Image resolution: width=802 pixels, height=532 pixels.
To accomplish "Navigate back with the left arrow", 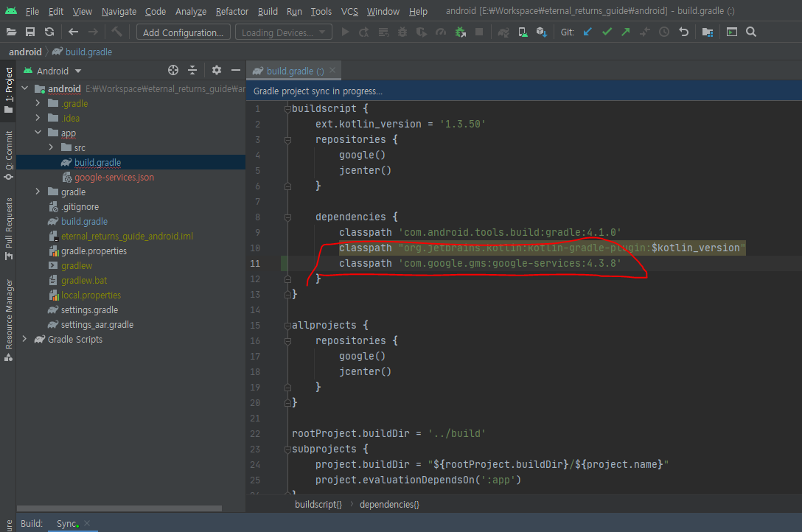I will click(73, 32).
